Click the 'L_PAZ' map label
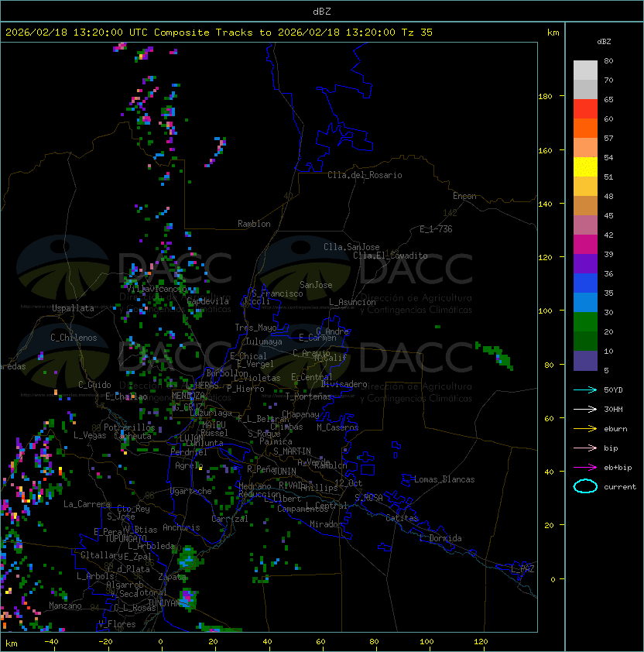644x652 pixels. [522, 569]
